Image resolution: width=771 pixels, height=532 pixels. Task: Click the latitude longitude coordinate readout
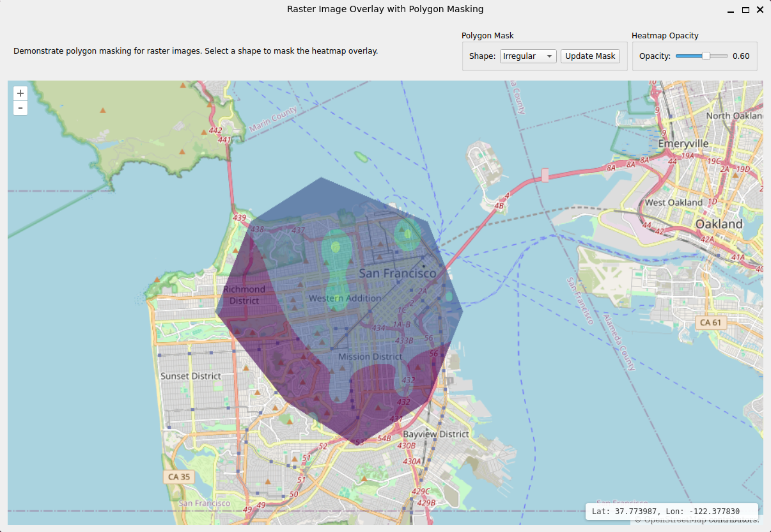[x=672, y=512]
